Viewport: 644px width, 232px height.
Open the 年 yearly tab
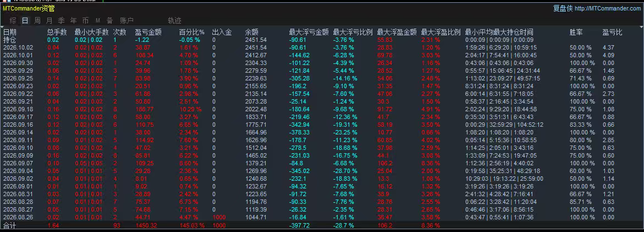coord(74,20)
